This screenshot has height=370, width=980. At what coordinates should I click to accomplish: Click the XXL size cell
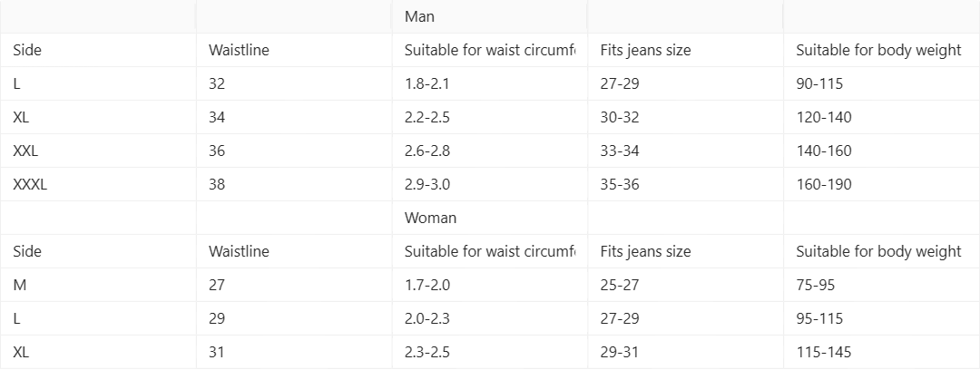click(25, 151)
